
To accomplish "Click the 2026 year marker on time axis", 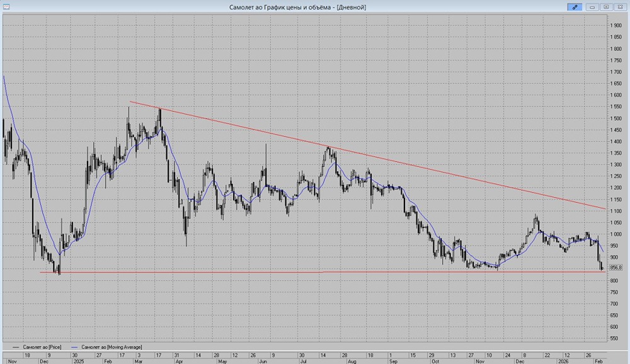I will (563, 362).
